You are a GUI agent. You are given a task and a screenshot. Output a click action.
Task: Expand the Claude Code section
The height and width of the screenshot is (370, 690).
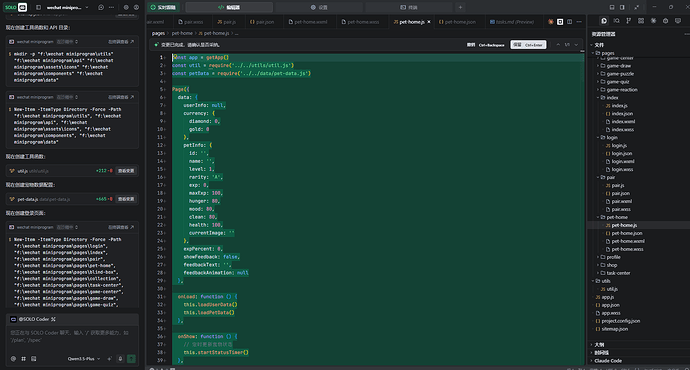(608, 361)
